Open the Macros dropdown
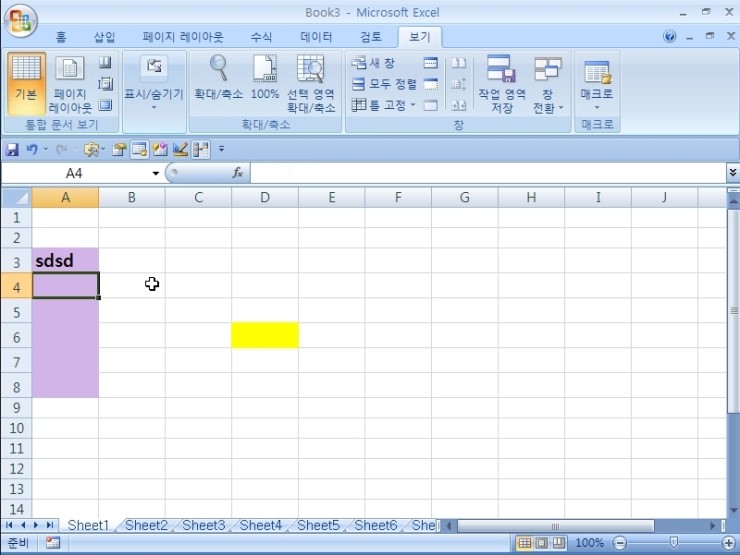Image resolution: width=740 pixels, height=555 pixels. (597, 83)
